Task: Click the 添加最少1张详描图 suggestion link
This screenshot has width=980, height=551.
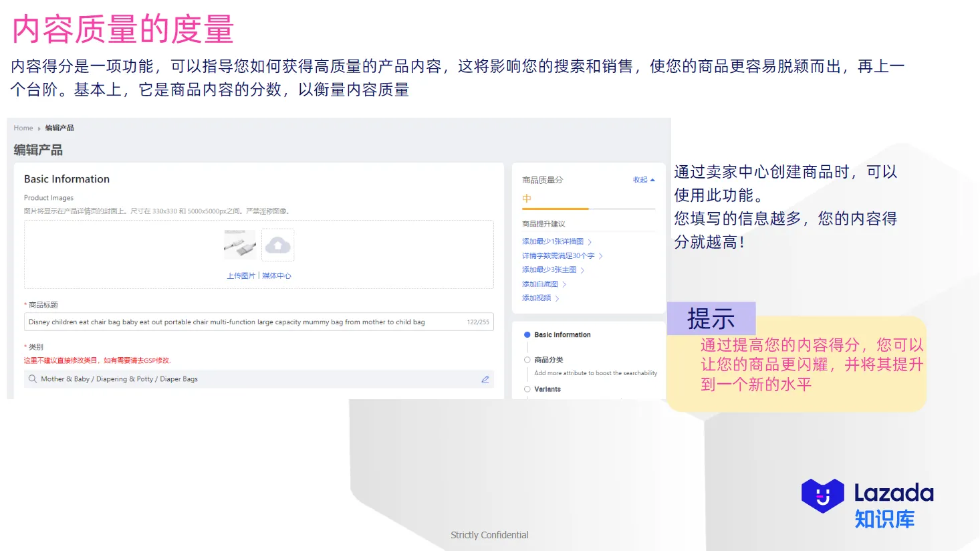Action: (x=554, y=241)
